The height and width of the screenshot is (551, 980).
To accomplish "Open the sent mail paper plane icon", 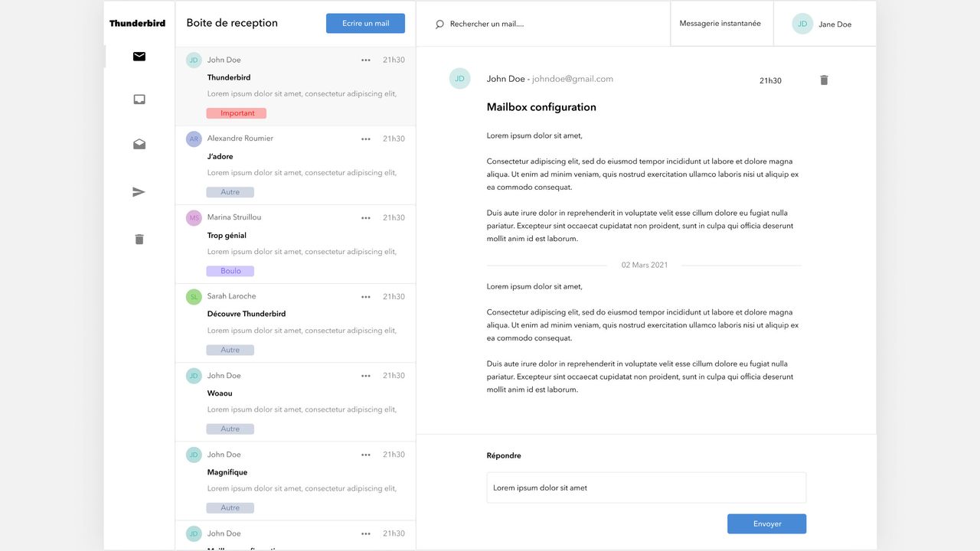I will coord(139,192).
